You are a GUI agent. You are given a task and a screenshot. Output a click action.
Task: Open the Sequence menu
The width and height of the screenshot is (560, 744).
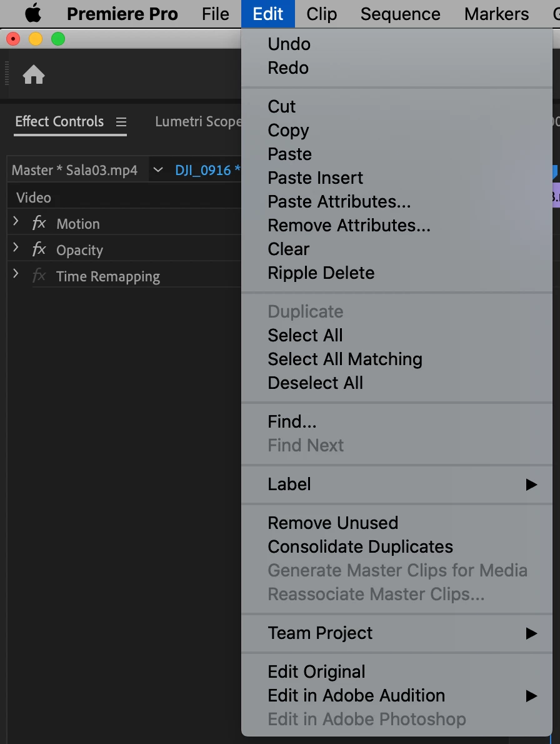400,14
